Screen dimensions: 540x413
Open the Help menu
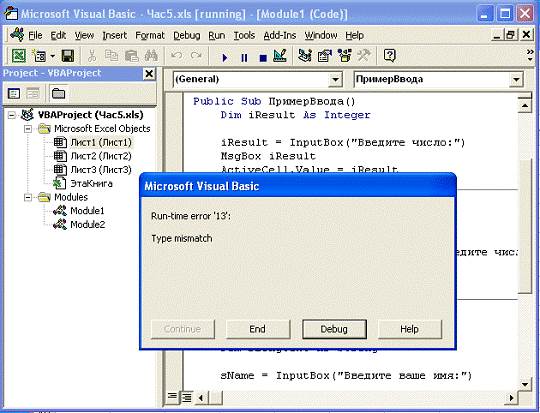(354, 35)
